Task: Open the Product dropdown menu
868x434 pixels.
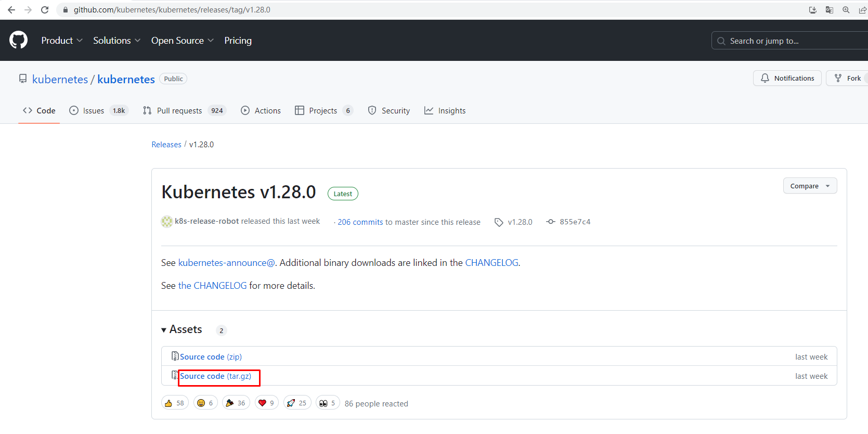Action: 62,41
